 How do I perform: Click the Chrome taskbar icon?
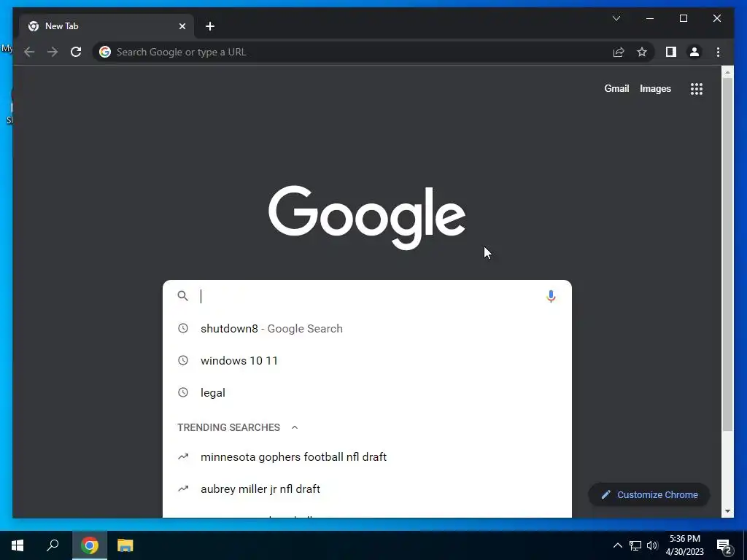[x=90, y=545]
